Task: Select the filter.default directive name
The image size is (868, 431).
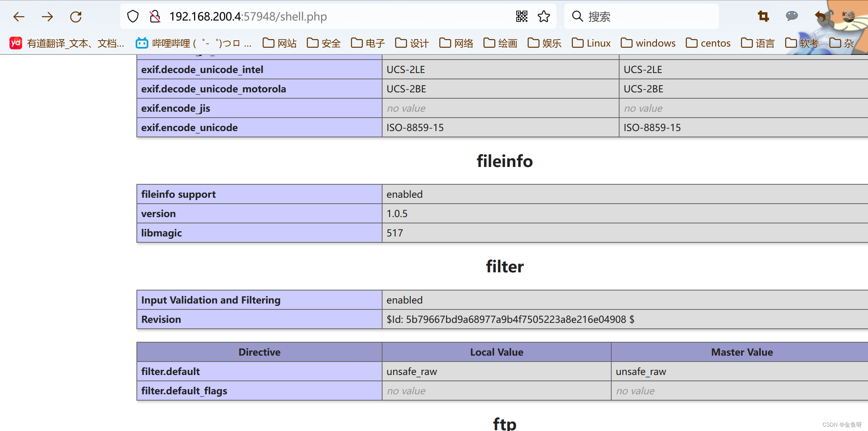Action: tap(170, 371)
